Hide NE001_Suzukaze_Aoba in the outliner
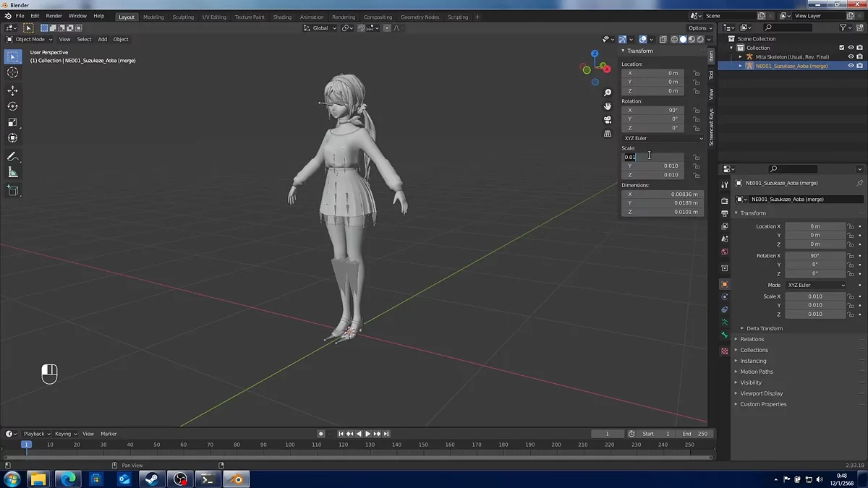Screen dimensions: 868x488 pos(851,66)
